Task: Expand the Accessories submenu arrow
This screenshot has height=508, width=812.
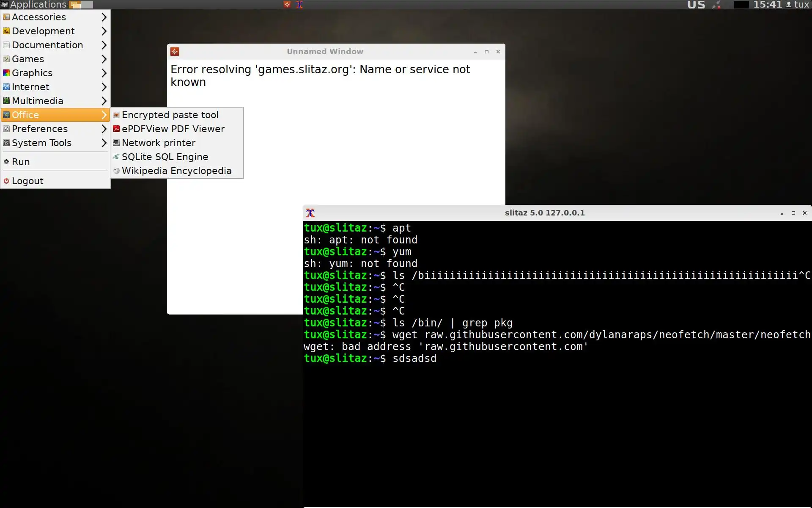Action: pos(104,17)
